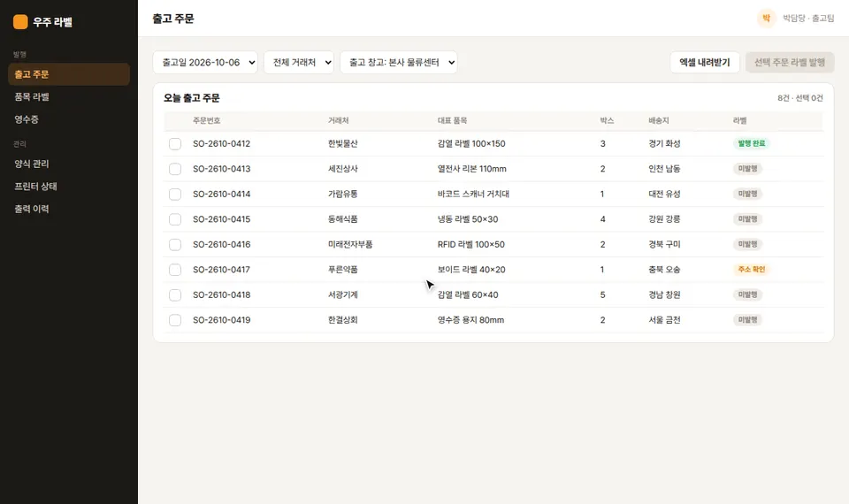Click the item 바코드 스캐너 거치대
This screenshot has width=849, height=504.
pos(473,194)
